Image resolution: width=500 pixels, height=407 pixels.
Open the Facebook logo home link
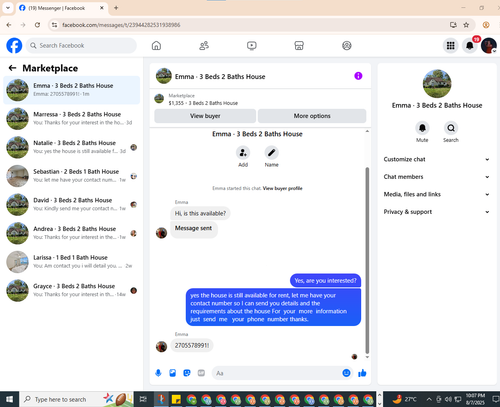14,45
